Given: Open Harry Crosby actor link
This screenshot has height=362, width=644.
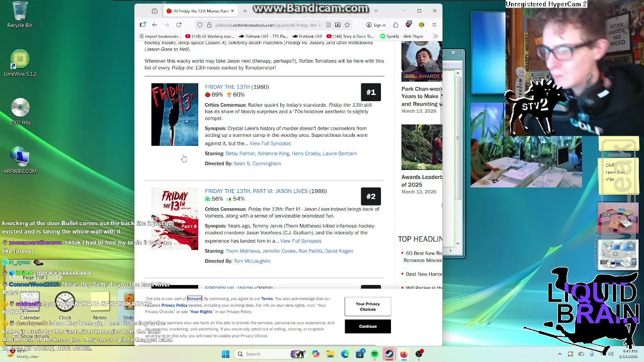Looking at the screenshot, I should (306, 153).
